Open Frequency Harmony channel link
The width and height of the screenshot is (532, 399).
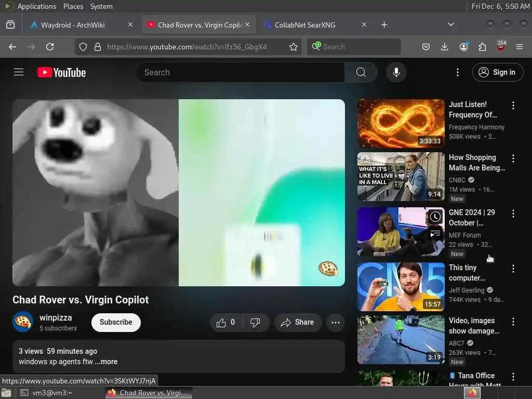476,127
